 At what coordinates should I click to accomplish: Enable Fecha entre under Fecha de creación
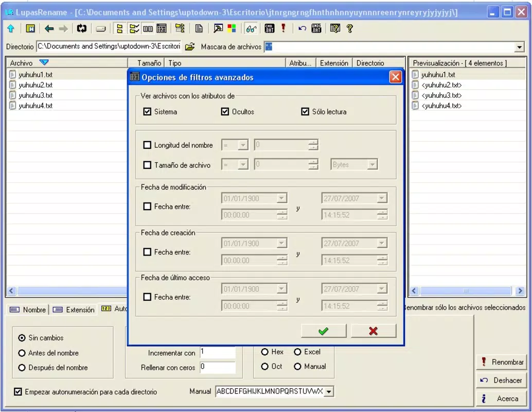tap(147, 252)
